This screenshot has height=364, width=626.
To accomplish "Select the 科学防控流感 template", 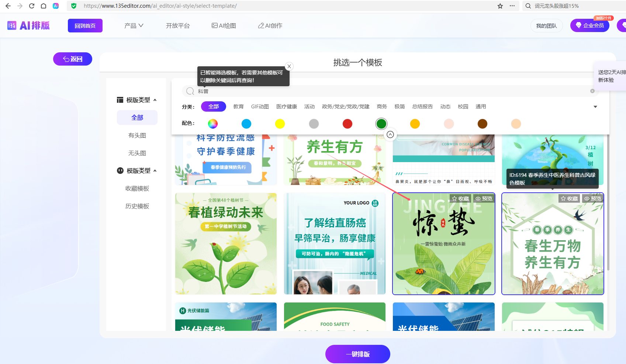I will pyautogui.click(x=226, y=160).
